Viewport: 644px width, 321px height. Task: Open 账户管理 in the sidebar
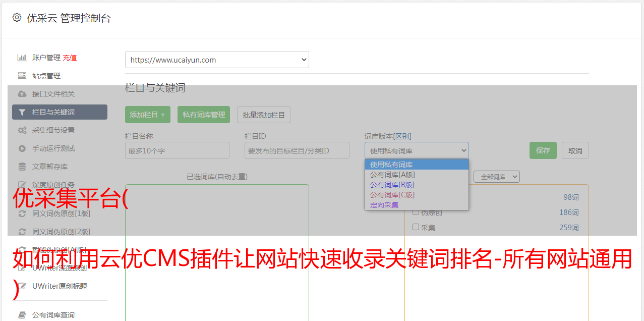point(46,58)
